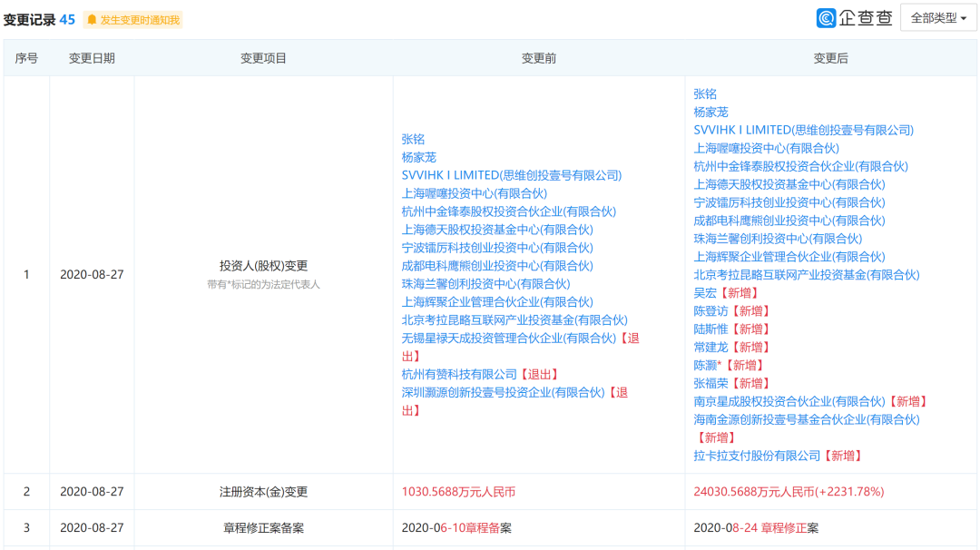Click the 变更记录 45 section heading
This screenshot has width=980, height=550.
(x=39, y=20)
